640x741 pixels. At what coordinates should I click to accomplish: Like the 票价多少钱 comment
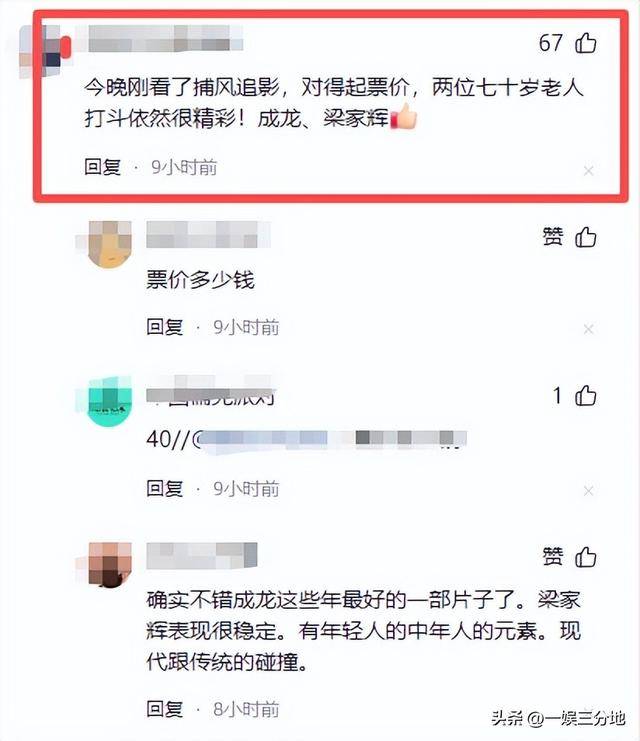(x=586, y=237)
